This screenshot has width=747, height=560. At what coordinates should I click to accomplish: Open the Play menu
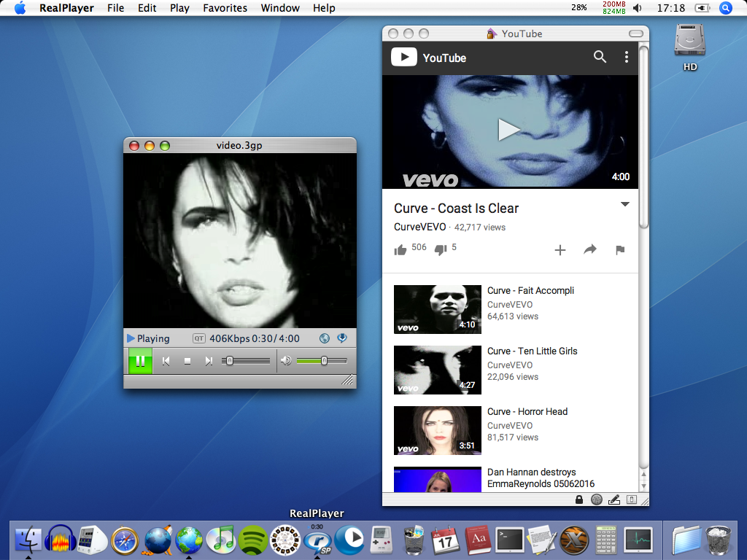(x=179, y=8)
